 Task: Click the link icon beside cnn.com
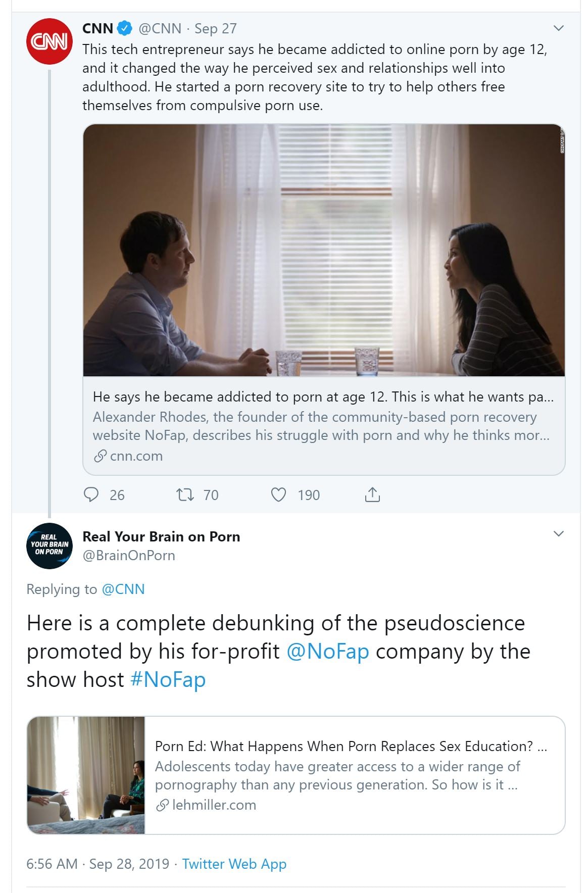point(100,456)
